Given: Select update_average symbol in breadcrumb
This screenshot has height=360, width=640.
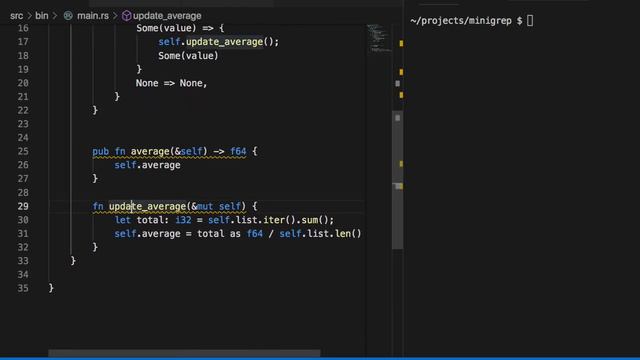Looking at the screenshot, I should click(167, 16).
